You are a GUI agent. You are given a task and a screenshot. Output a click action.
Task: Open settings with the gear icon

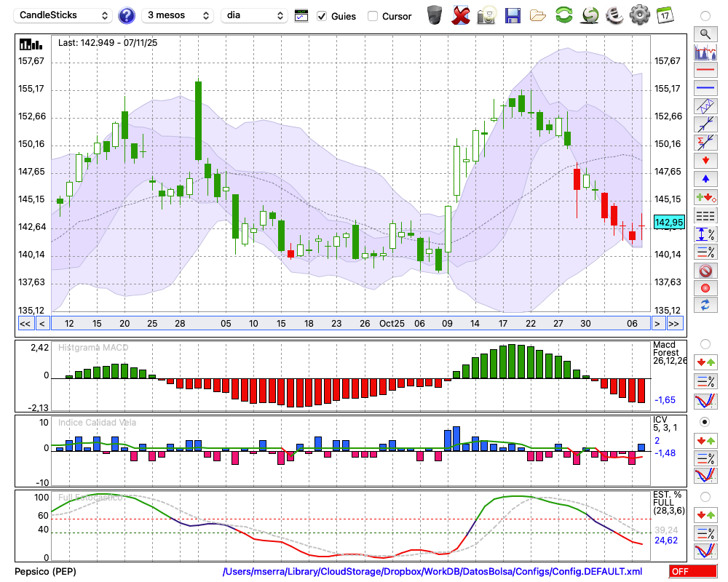coord(639,15)
